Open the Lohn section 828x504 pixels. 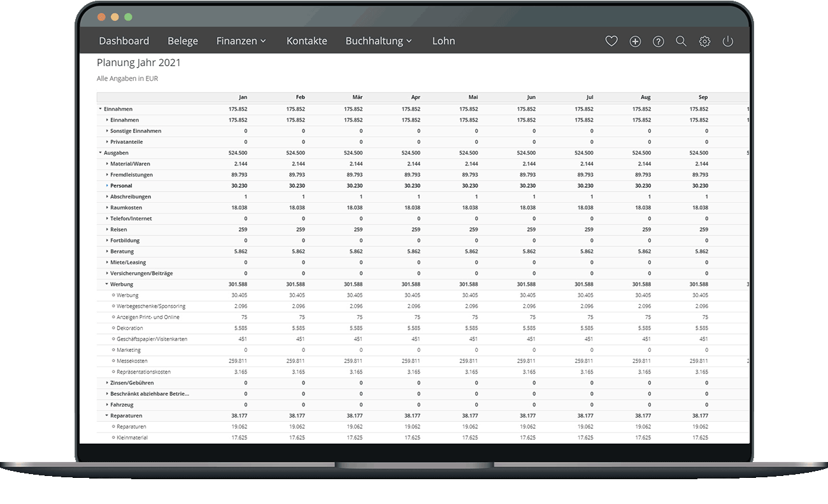click(x=443, y=41)
